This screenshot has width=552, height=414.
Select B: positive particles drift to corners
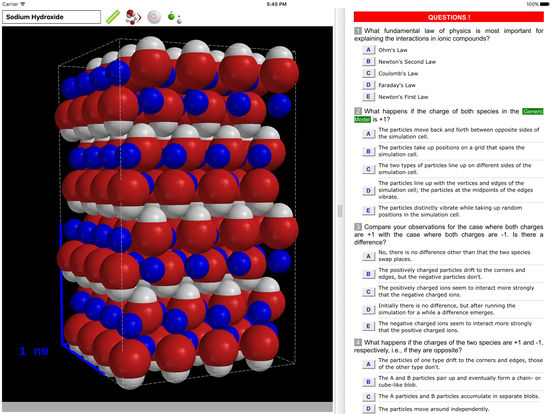pos(368,274)
